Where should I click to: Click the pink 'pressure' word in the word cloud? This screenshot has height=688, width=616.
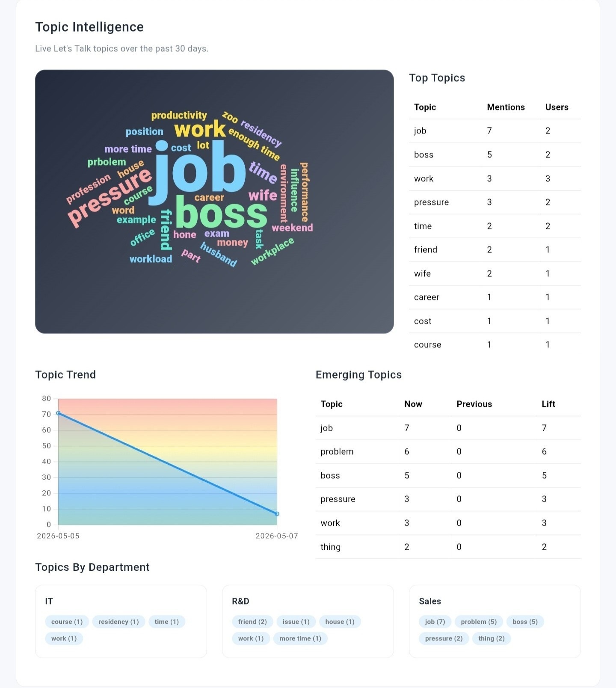pos(110,196)
